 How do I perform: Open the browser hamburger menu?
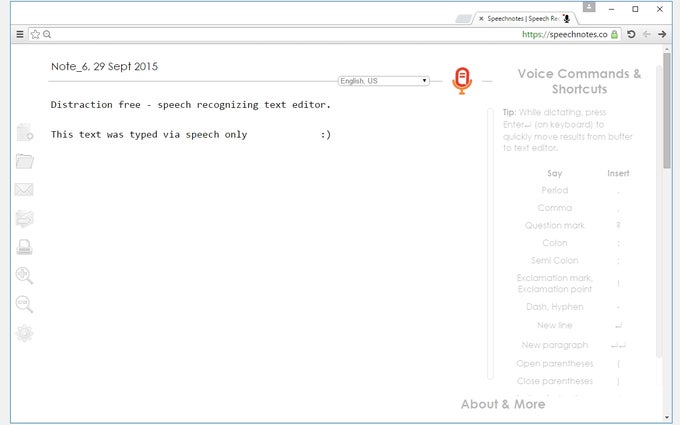[x=20, y=34]
